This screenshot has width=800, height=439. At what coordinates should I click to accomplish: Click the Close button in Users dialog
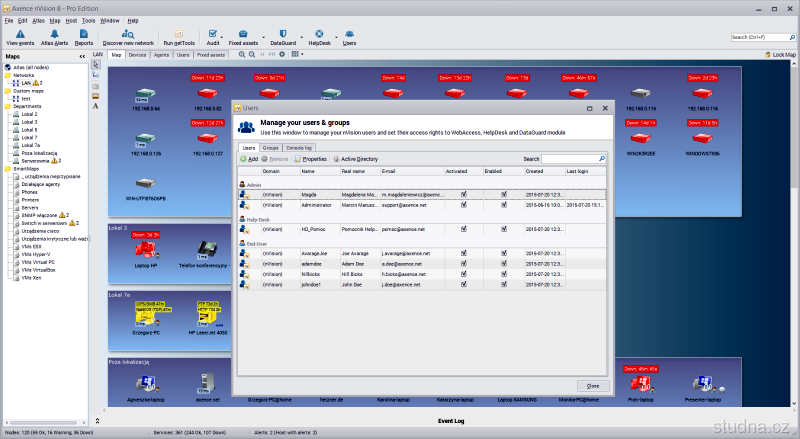point(592,385)
